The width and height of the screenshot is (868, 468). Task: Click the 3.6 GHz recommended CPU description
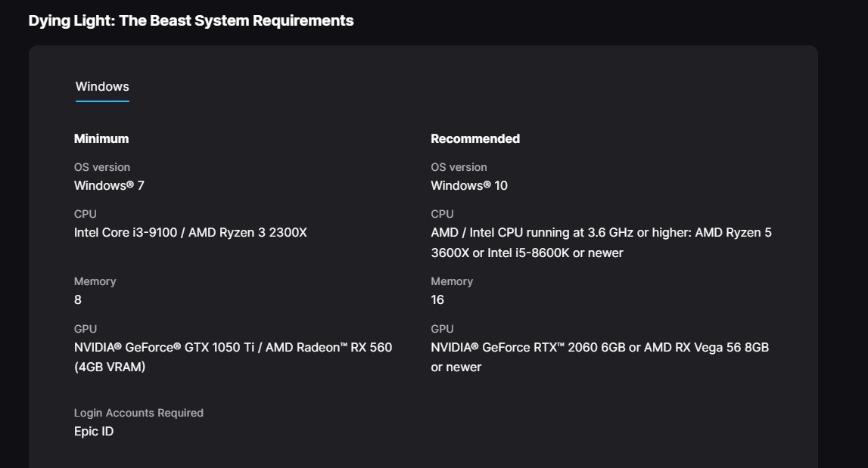coord(601,242)
